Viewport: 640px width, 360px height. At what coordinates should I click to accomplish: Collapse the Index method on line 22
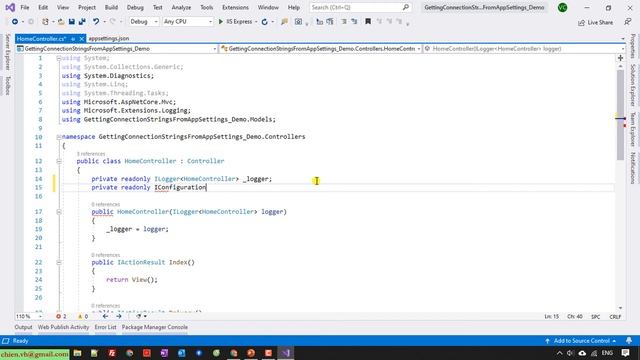pos(59,262)
